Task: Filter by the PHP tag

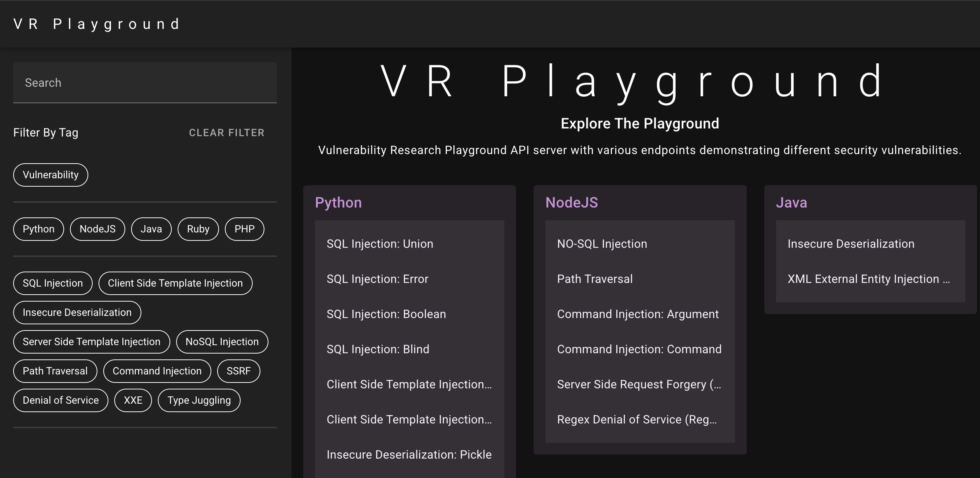Action: [x=244, y=229]
